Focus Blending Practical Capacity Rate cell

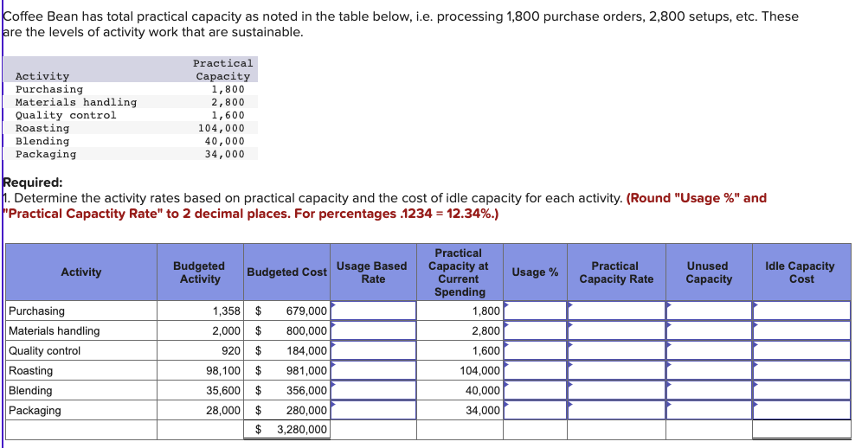point(617,390)
